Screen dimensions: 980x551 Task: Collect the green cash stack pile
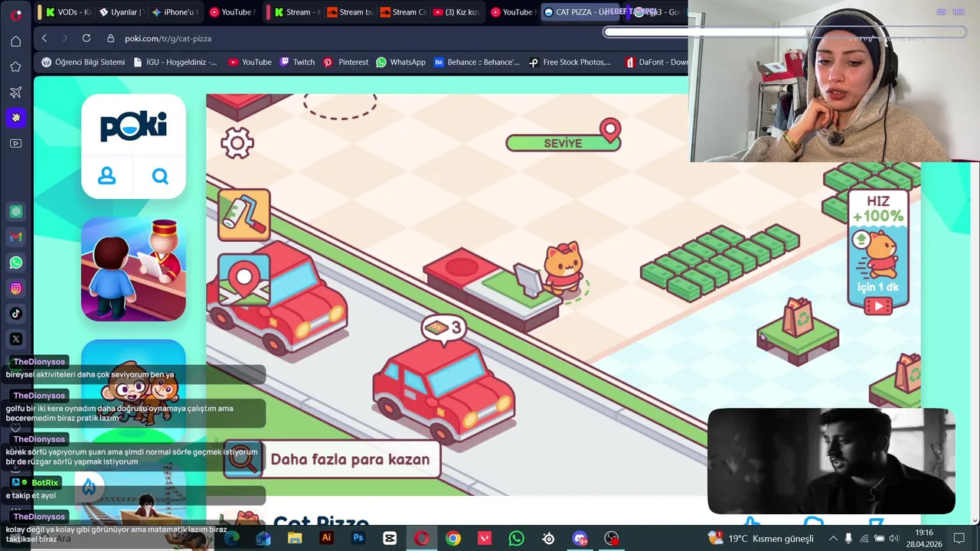[x=720, y=262]
